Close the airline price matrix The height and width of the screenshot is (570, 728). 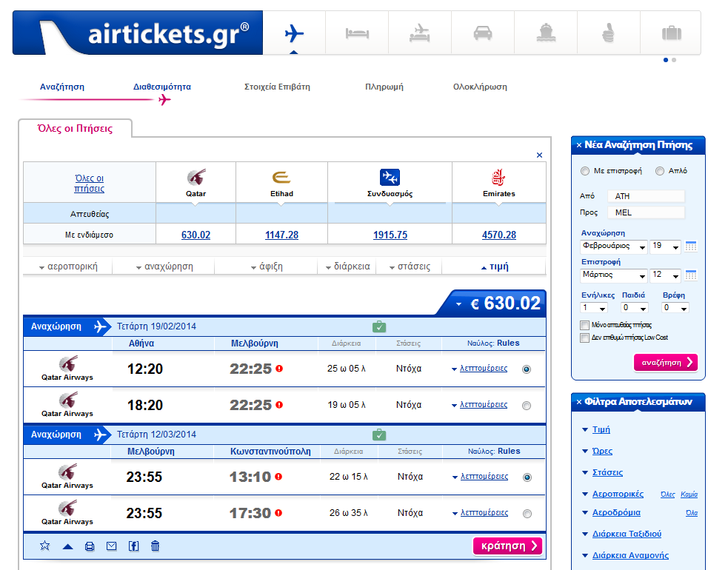[x=539, y=155]
